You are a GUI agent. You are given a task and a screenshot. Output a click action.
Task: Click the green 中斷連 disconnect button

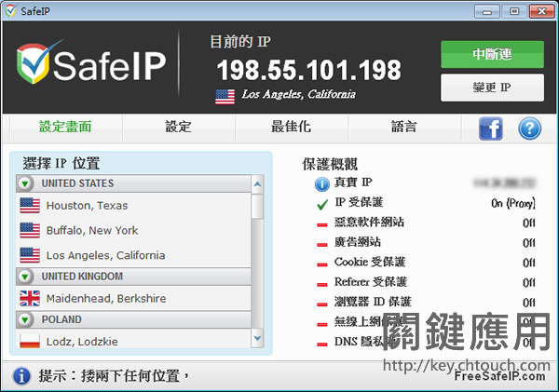pos(492,54)
